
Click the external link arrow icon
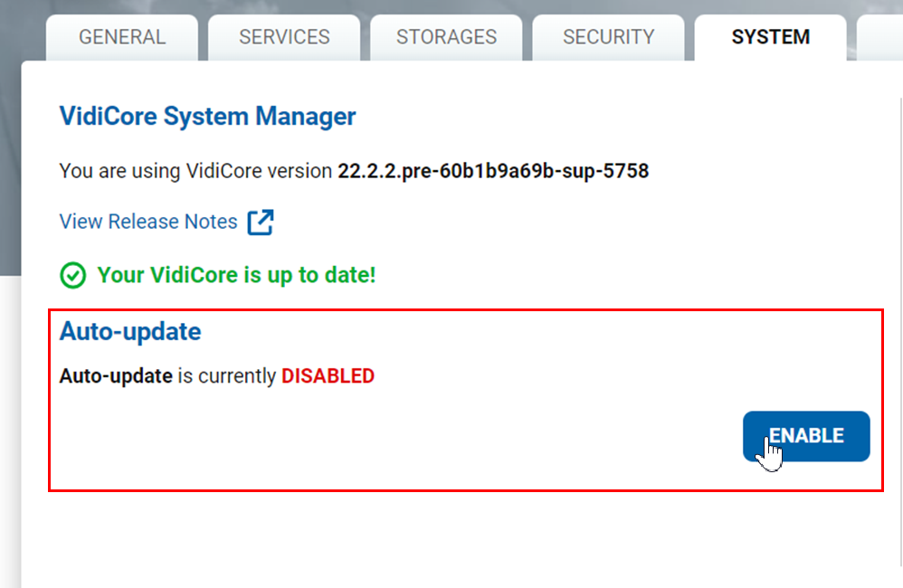(x=261, y=222)
